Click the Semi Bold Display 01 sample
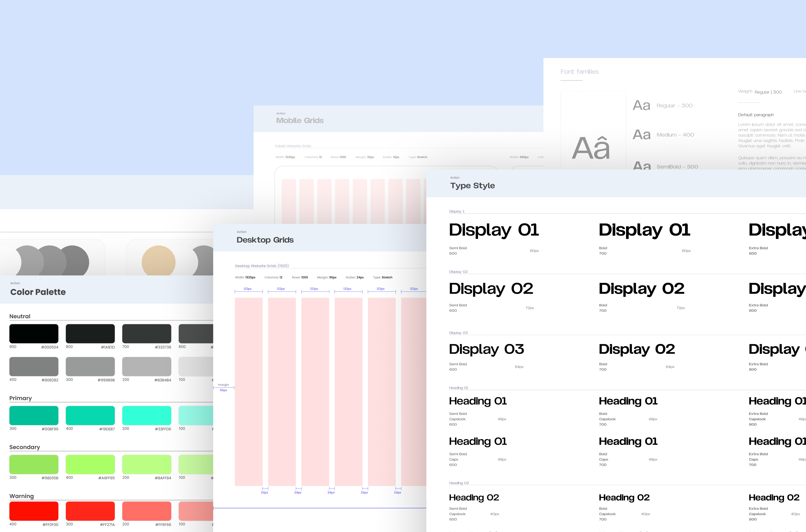 [x=494, y=230]
